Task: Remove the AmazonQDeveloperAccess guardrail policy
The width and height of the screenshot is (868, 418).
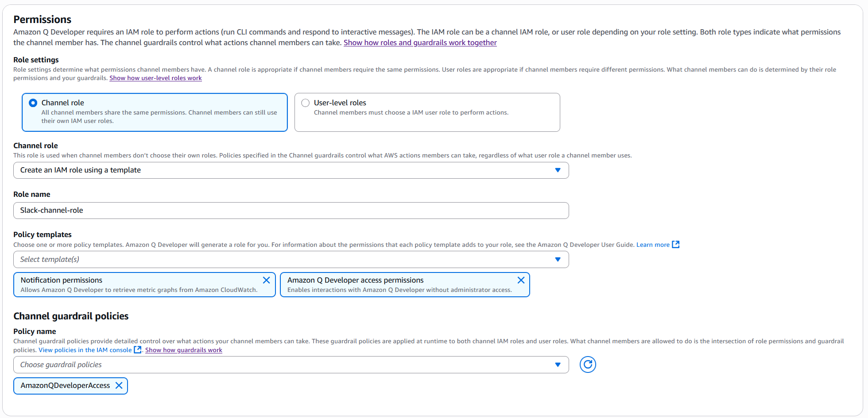Action: [x=119, y=385]
